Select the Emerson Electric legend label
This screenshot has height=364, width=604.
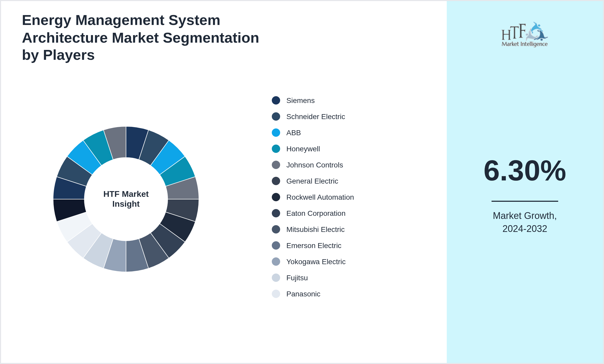pos(314,246)
